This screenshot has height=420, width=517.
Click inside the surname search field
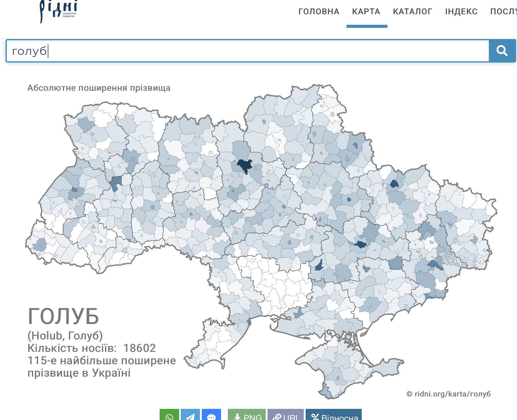point(248,51)
